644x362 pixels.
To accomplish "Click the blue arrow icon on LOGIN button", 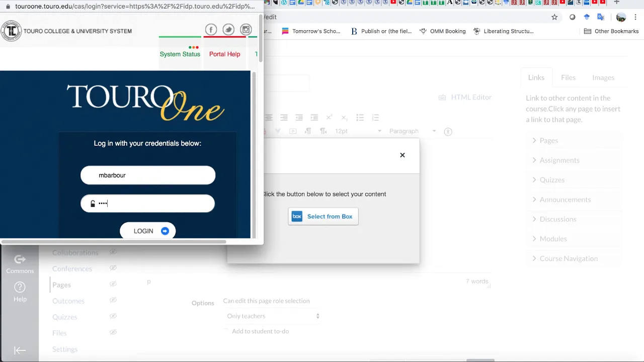I will click(x=165, y=231).
